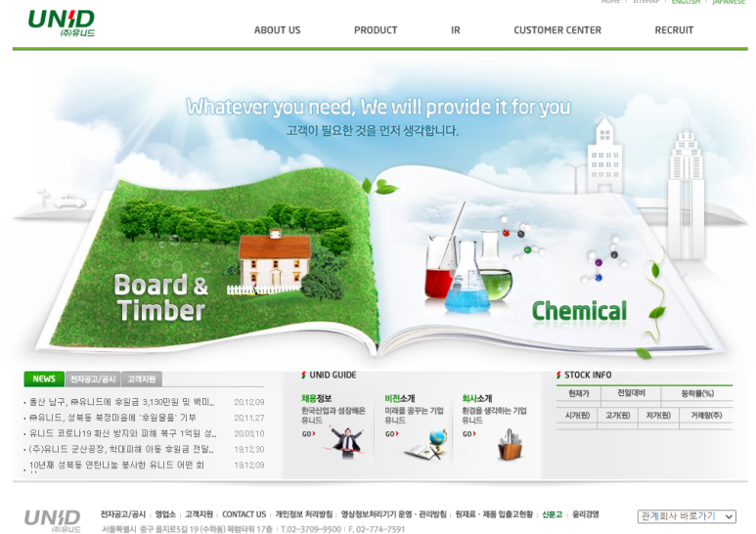Open the ABOUT US menu
Screen dimensions: 756x534
pos(277,30)
